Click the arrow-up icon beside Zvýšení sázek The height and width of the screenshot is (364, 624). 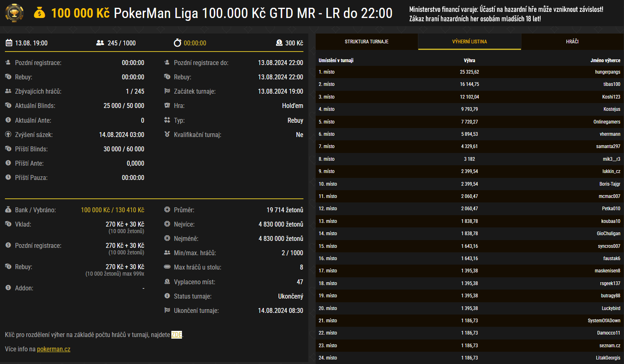pyautogui.click(x=9, y=135)
